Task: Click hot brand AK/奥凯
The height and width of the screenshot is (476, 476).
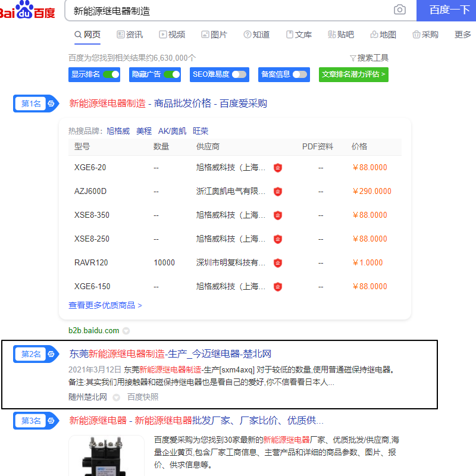Action: pyautogui.click(x=172, y=131)
